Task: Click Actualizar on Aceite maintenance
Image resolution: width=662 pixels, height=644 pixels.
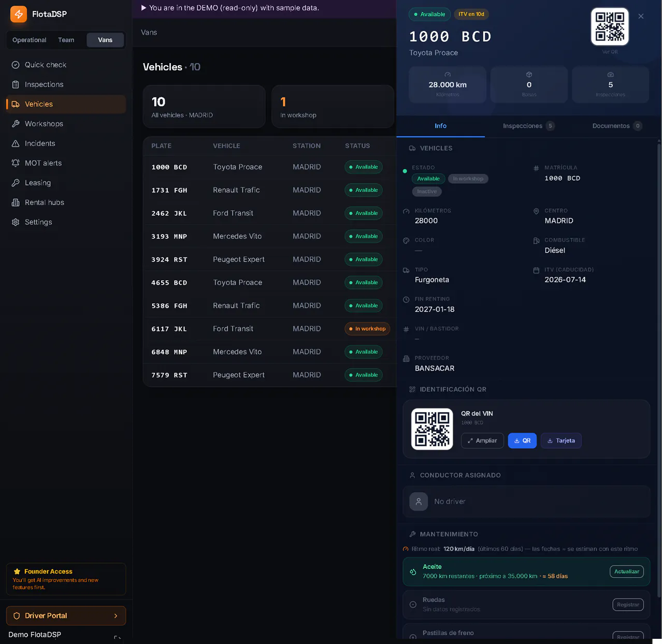Action: pyautogui.click(x=626, y=572)
